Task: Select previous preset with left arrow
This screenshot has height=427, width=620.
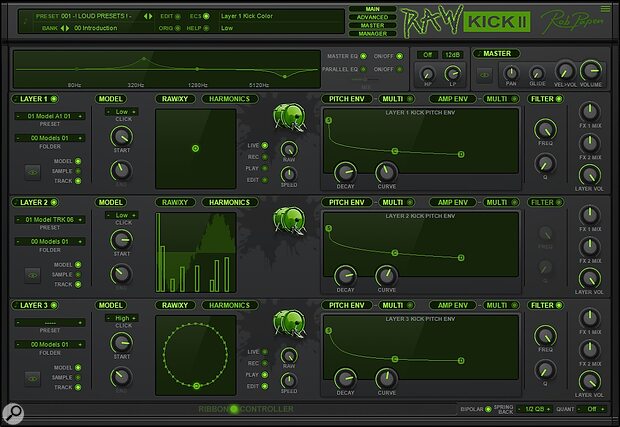Action: click(x=146, y=16)
